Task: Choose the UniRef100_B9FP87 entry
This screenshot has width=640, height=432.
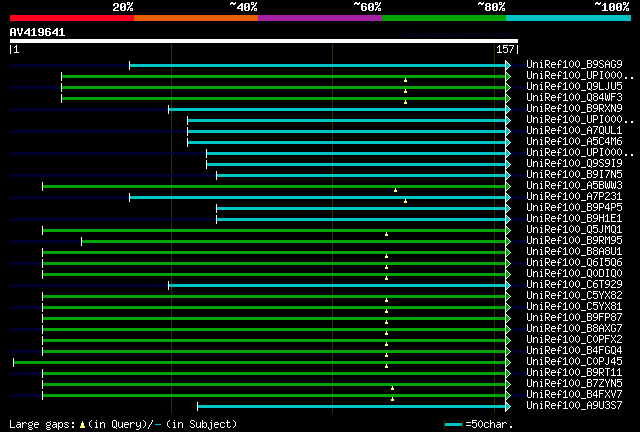Action: click(574, 318)
